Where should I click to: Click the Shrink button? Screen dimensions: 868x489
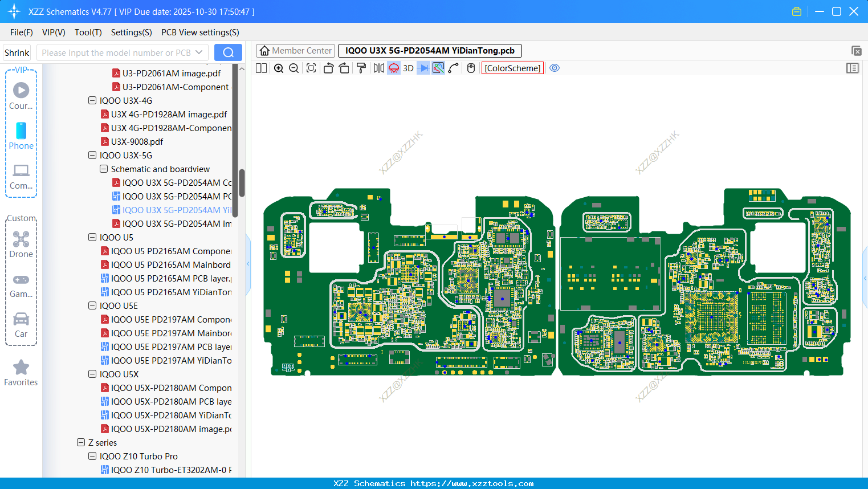pos(17,52)
